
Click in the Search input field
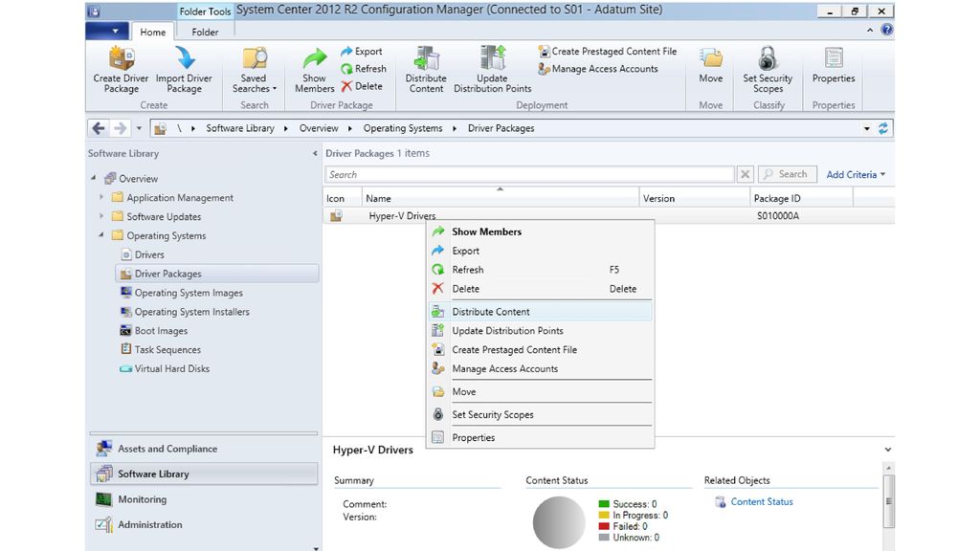coord(529,174)
